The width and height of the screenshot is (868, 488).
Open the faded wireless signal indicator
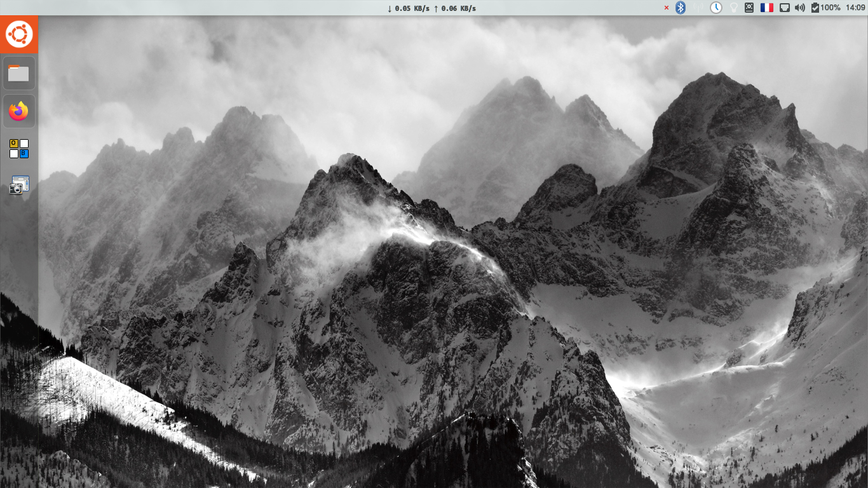[698, 8]
